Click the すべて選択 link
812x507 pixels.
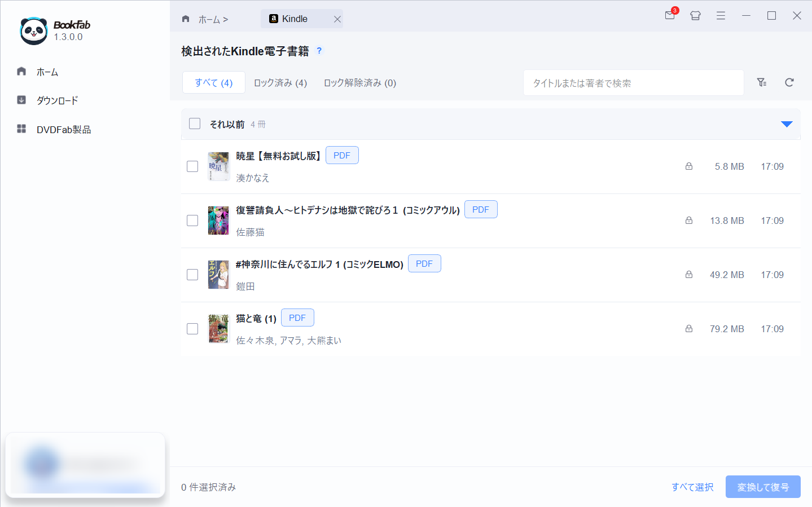tap(692, 487)
